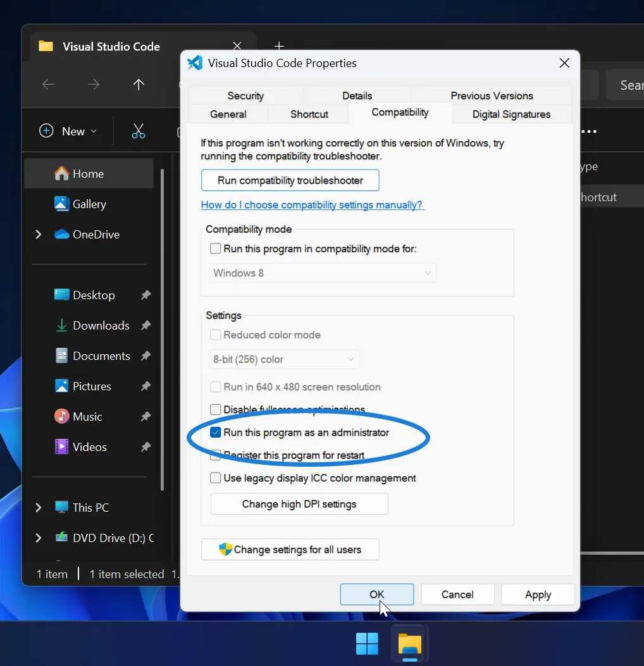Confirm with the OK button

(377, 595)
